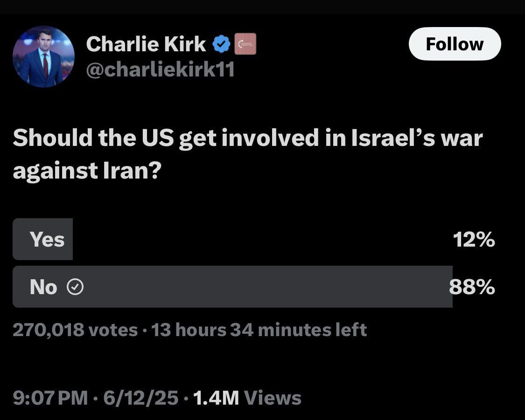Click the blue verified checkmark badge

click(222, 44)
